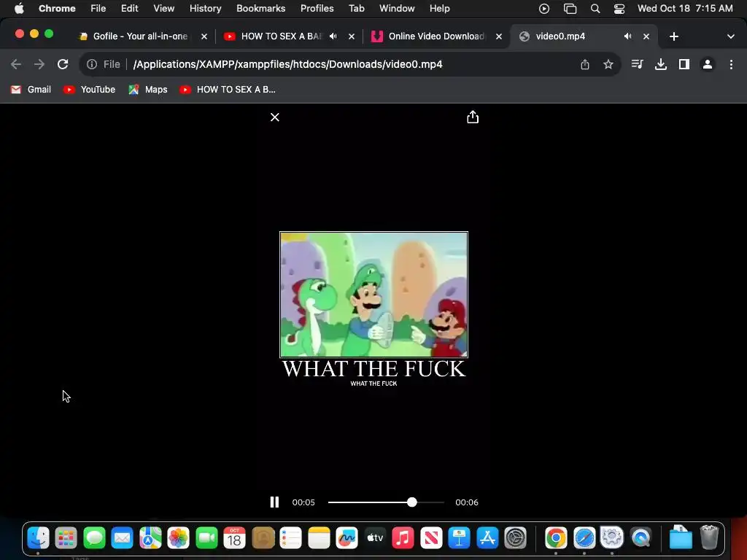Image resolution: width=747 pixels, height=560 pixels.
Task: Open the media controls icon in toolbar
Action: pyautogui.click(x=637, y=64)
